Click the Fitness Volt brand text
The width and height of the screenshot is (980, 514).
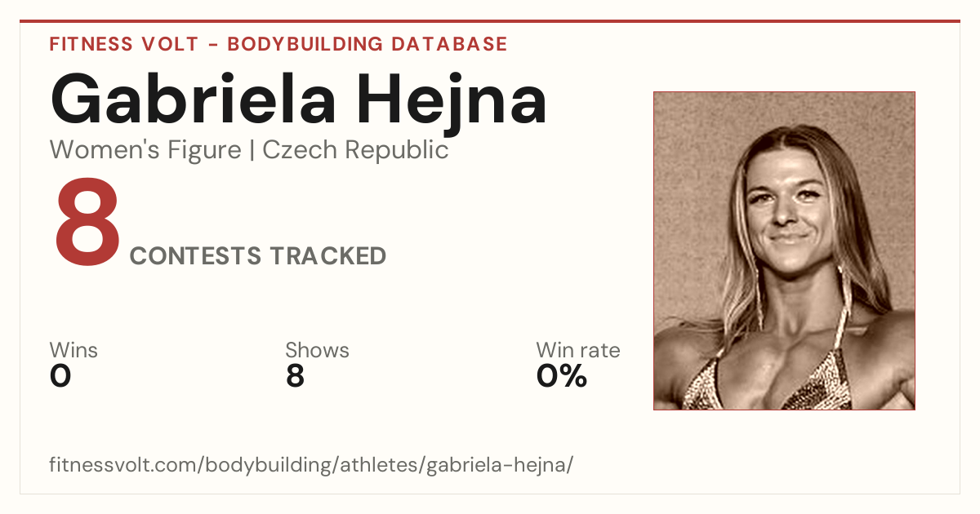pyautogui.click(x=123, y=44)
